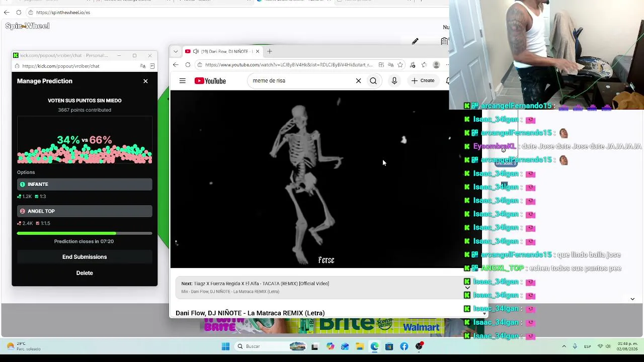Open YouTube Create menu

422,81
